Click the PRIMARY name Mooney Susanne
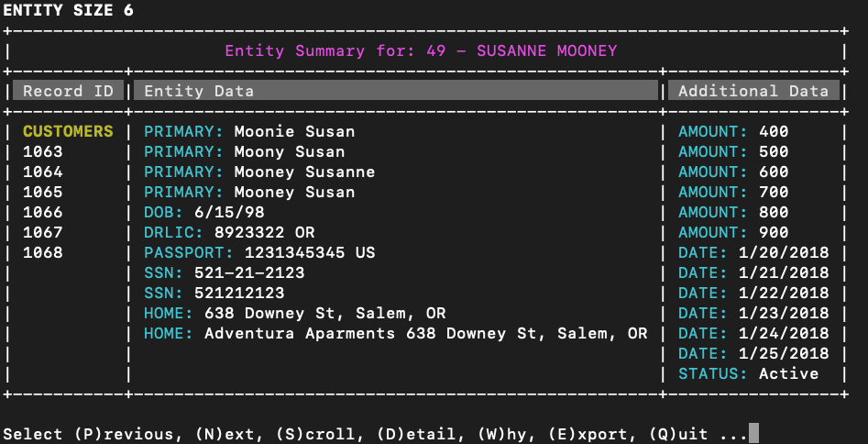The image size is (868, 444). click(259, 172)
